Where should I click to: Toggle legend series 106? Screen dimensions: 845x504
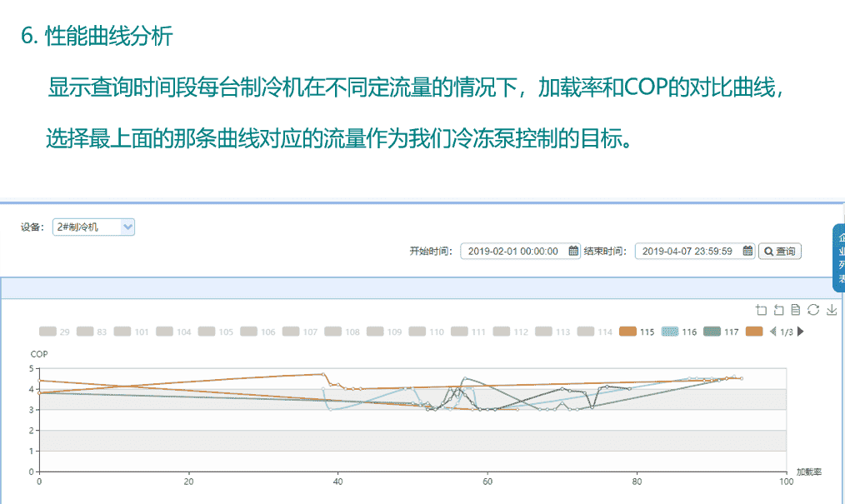tap(257, 332)
